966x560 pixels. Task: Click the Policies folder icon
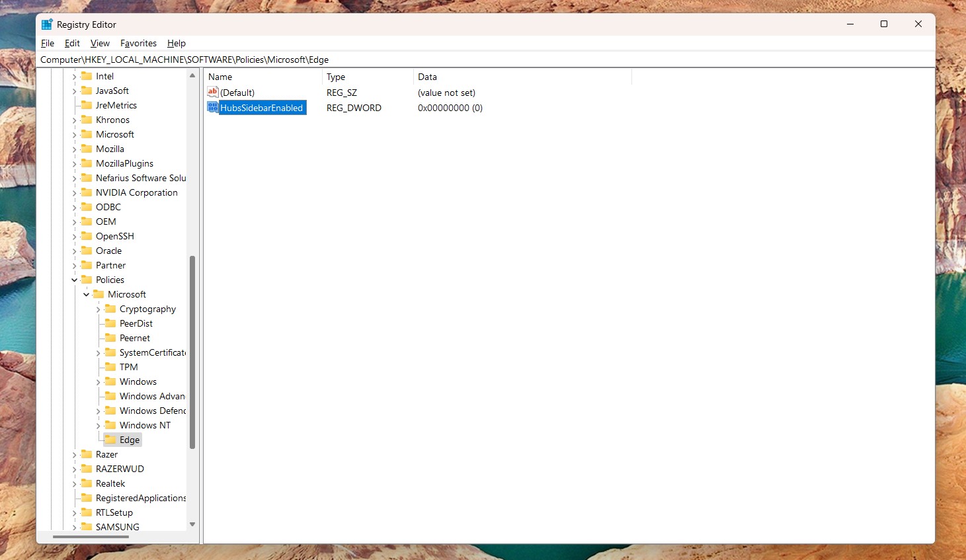(x=87, y=280)
